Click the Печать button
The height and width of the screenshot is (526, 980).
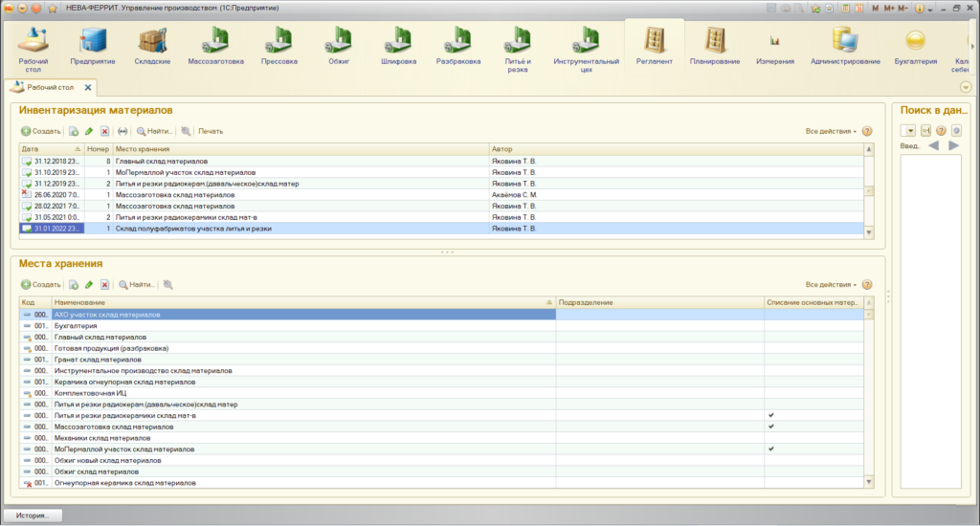(x=211, y=131)
